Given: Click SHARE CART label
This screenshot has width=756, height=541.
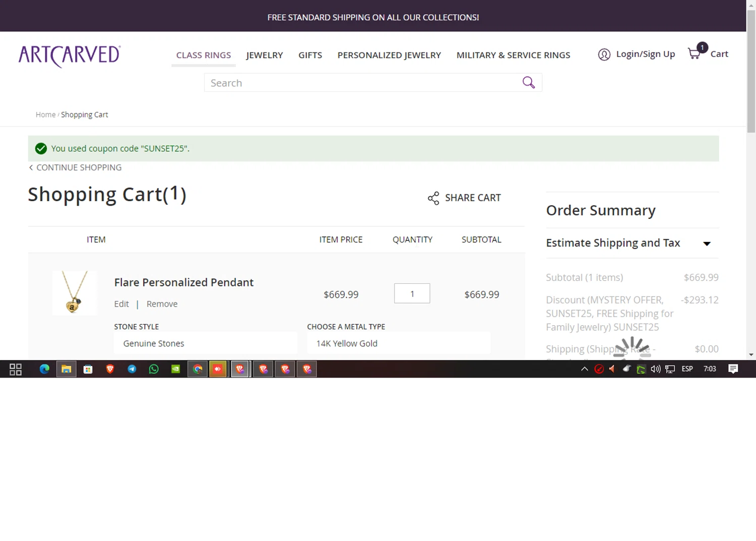Looking at the screenshot, I should click(473, 198).
